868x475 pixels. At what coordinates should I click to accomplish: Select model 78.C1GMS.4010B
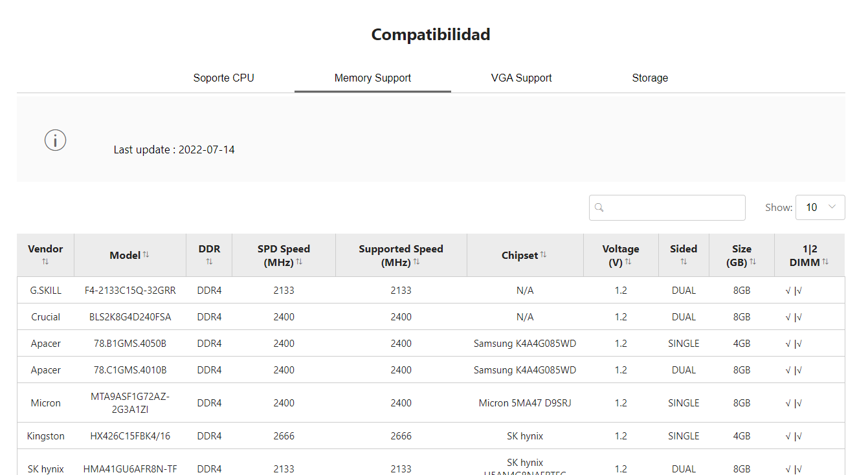tap(130, 370)
